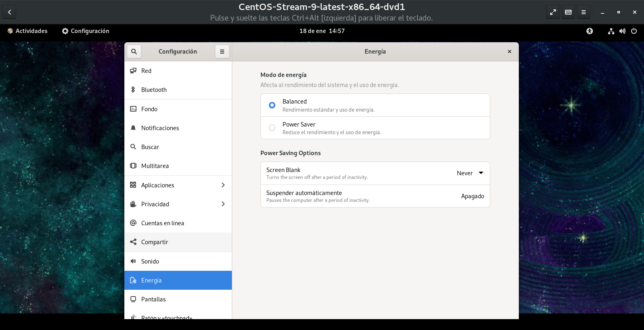Image resolution: width=644 pixels, height=330 pixels.
Task: Open Suspender automáticamente setting row
Action: 375,196
